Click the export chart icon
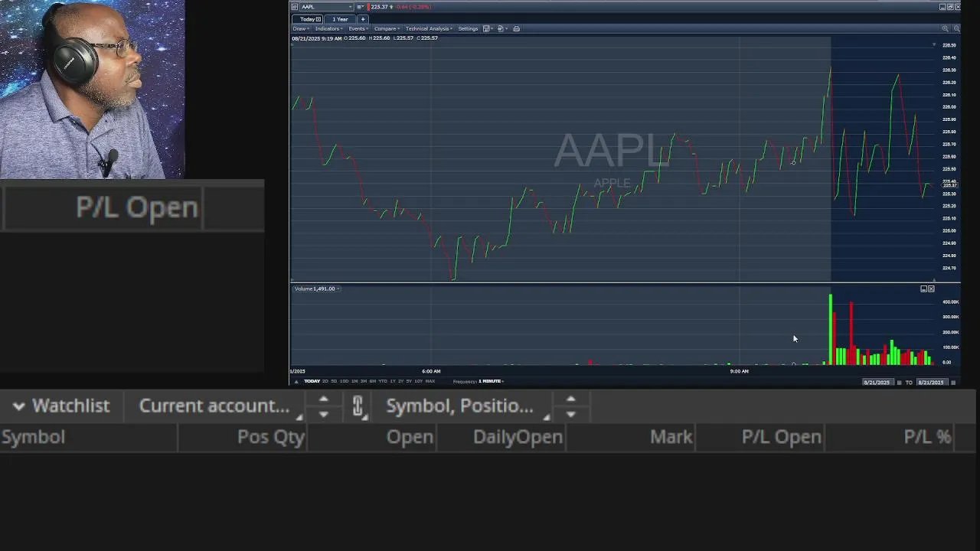 (501, 29)
